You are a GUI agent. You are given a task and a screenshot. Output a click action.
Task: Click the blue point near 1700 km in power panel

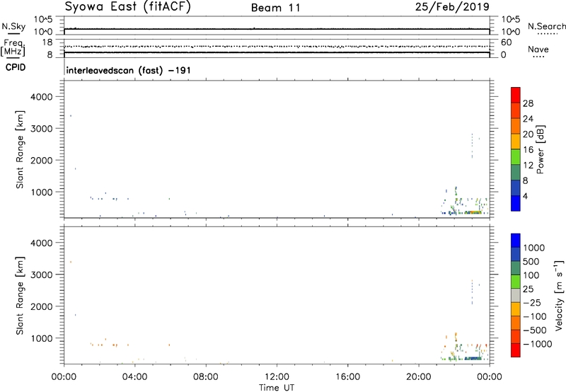click(x=76, y=168)
